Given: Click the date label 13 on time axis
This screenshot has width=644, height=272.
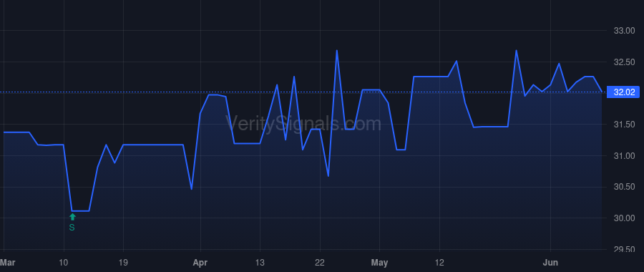Looking at the screenshot, I should coord(260,263).
